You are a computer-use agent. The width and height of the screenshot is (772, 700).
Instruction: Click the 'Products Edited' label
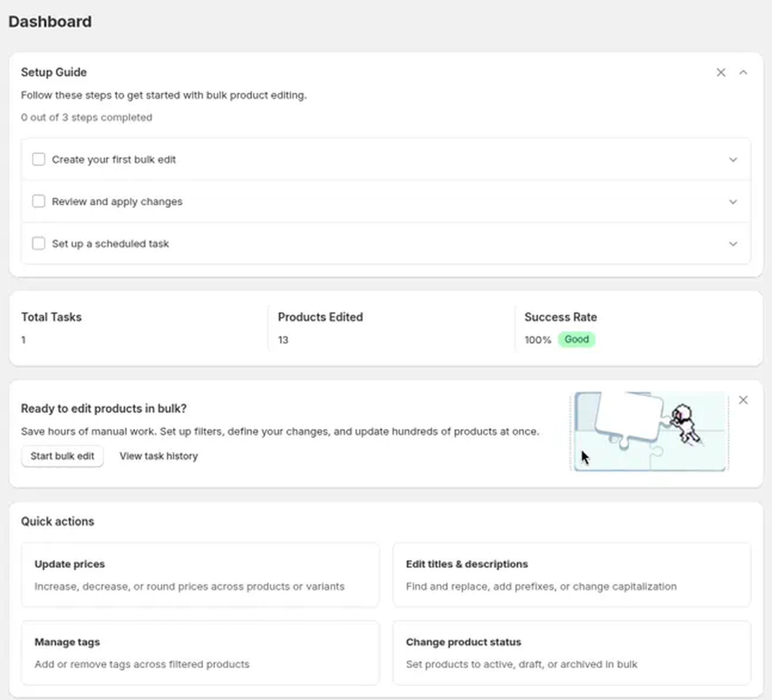point(320,317)
